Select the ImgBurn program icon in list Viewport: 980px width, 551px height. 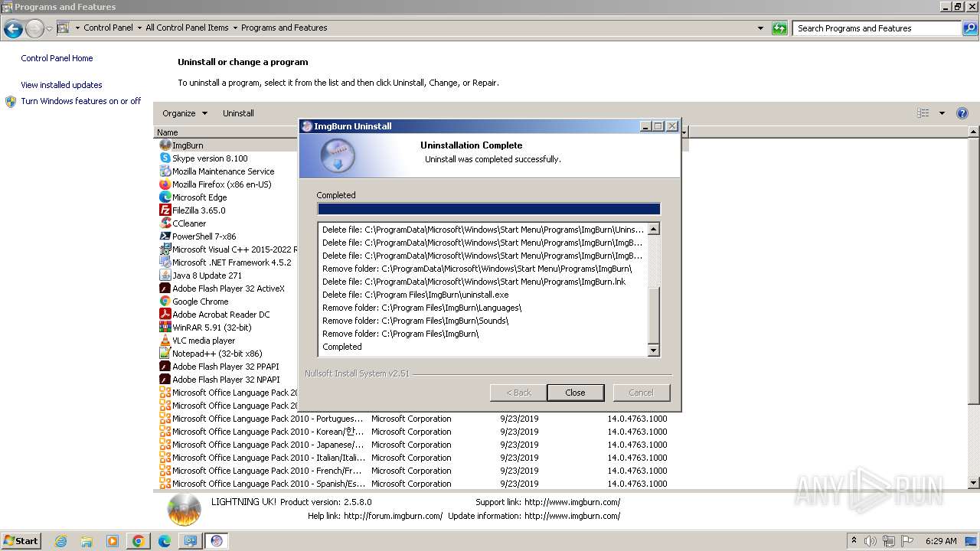click(165, 145)
